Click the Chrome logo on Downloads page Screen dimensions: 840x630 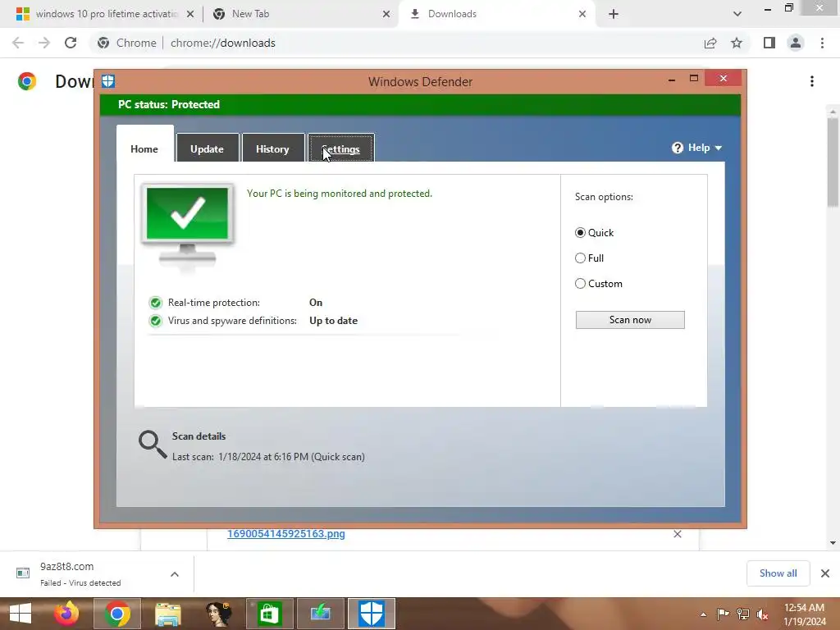pyautogui.click(x=27, y=81)
